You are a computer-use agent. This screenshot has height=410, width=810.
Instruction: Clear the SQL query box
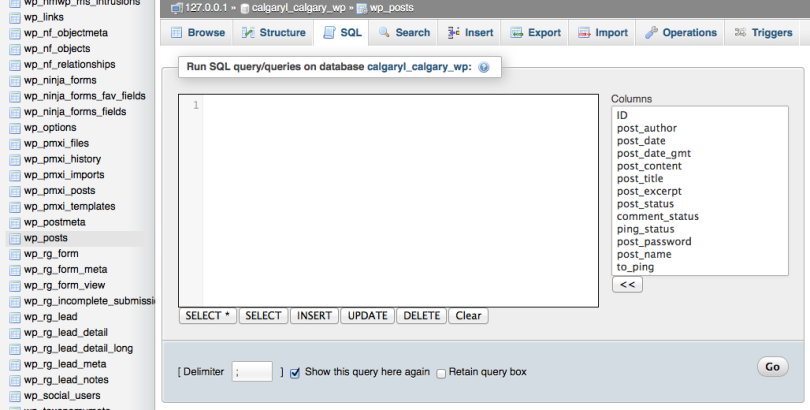[x=469, y=316]
